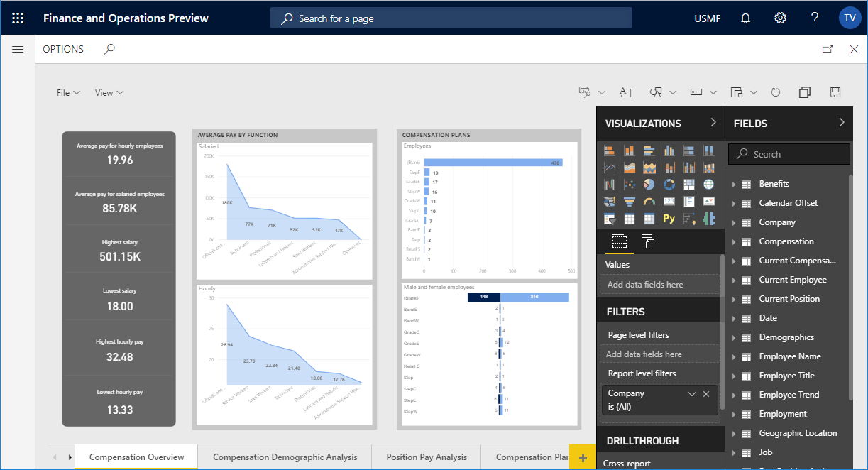Viewport: 868px width, 470px height.
Task: Select the funnel visualization icon
Action: [630, 201]
